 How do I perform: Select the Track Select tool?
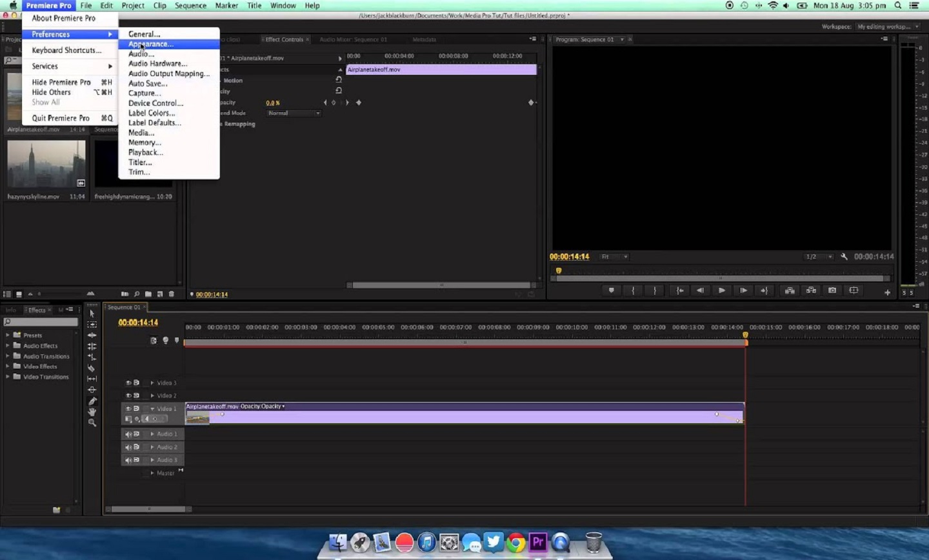point(92,325)
